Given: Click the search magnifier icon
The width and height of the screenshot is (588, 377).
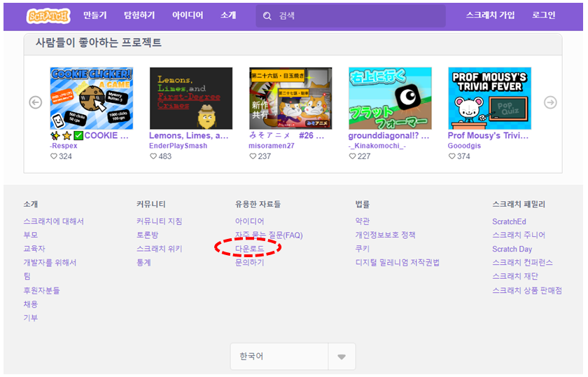Looking at the screenshot, I should [x=267, y=16].
